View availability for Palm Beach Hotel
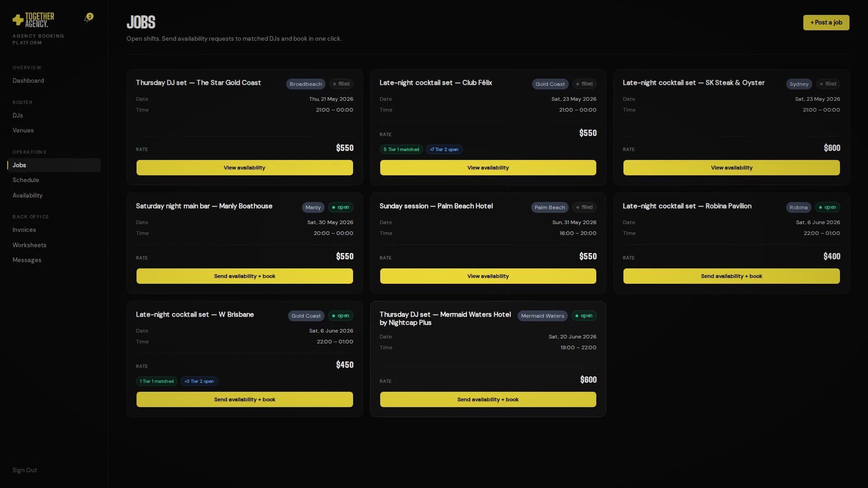868x488 pixels. tap(488, 276)
